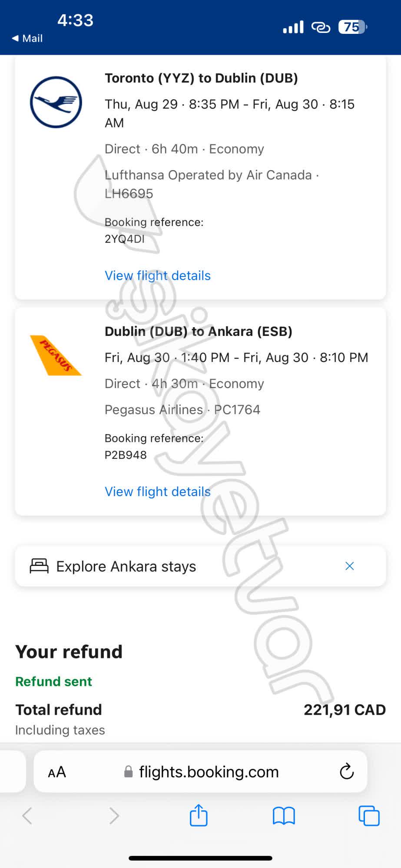Tap the Dublin (DUB) to Ankara (ESB) heading

coord(198,332)
